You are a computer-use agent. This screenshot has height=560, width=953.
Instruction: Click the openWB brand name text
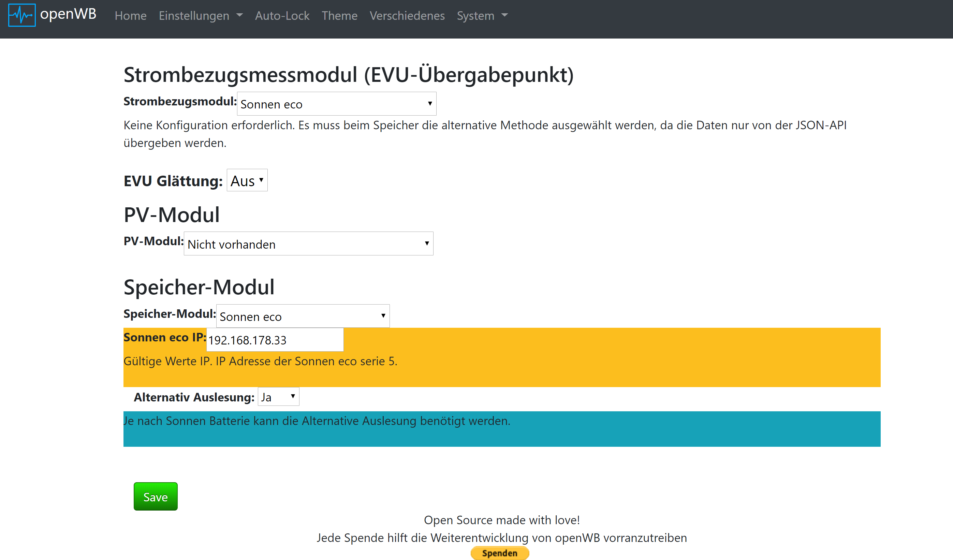pyautogui.click(x=68, y=14)
